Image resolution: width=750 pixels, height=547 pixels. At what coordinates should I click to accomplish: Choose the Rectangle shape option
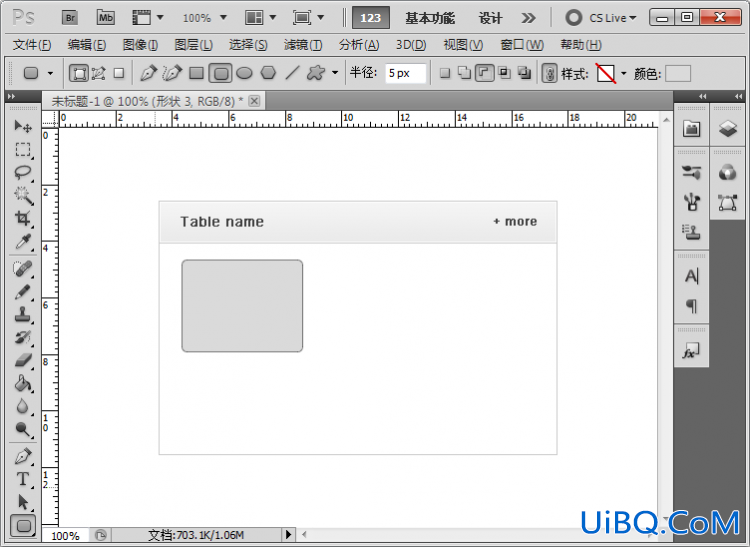tap(196, 74)
